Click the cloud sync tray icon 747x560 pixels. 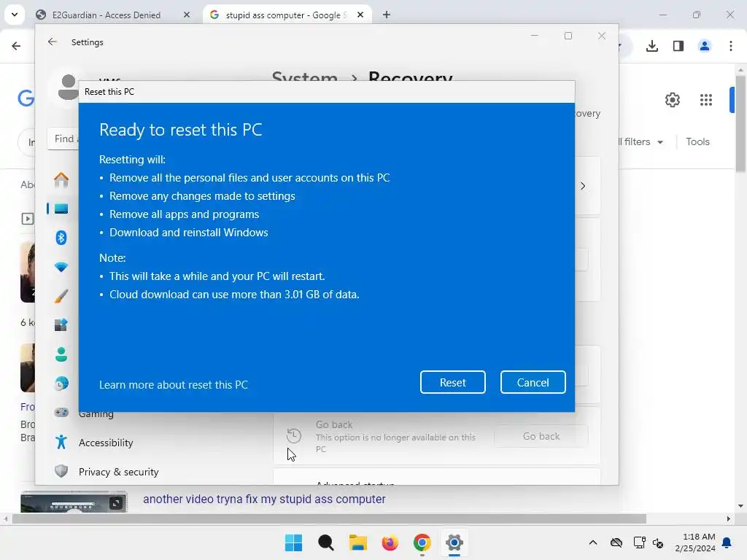click(x=616, y=542)
